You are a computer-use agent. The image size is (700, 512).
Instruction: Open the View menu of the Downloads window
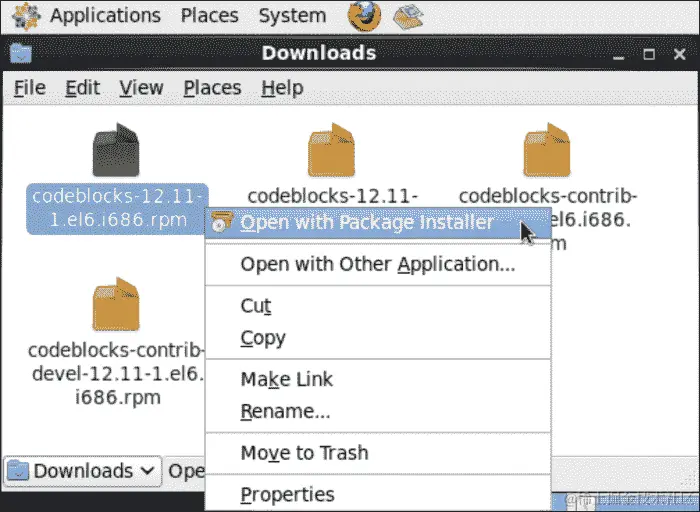pyautogui.click(x=141, y=87)
